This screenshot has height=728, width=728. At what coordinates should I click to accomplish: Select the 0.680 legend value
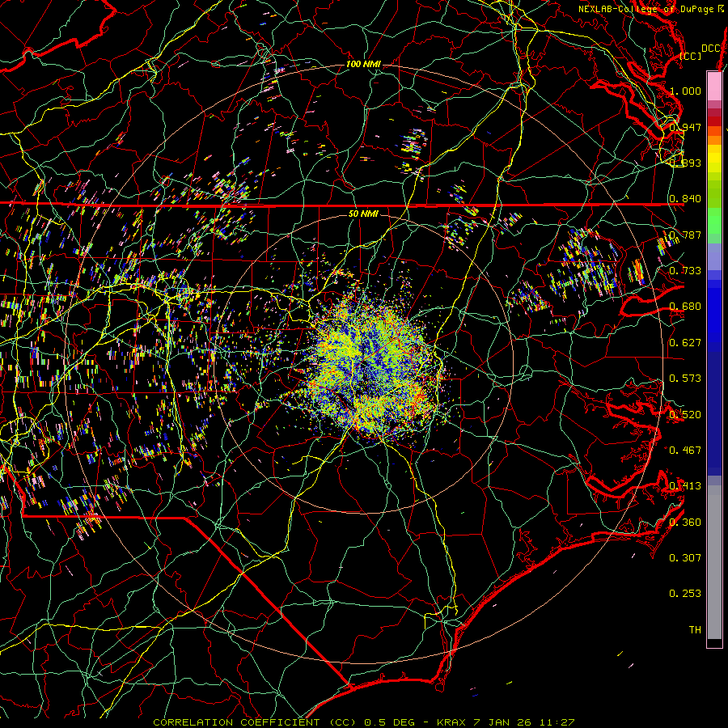pyautogui.click(x=685, y=306)
